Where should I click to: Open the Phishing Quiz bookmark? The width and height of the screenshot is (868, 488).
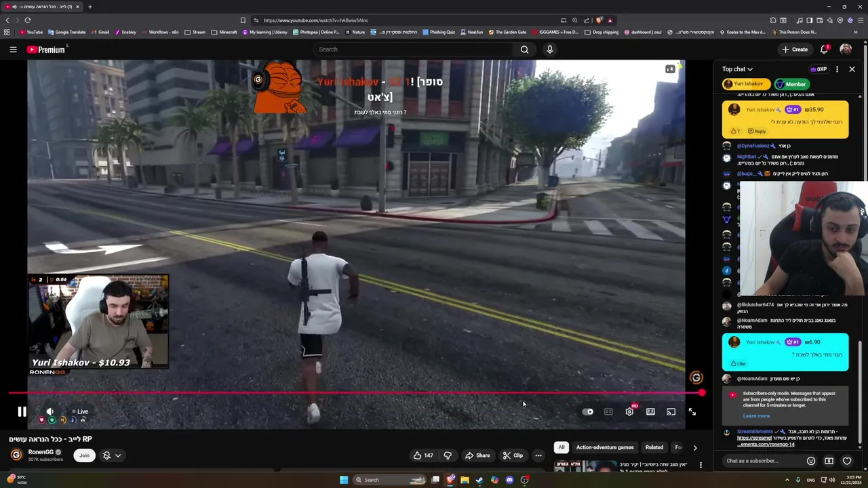pyautogui.click(x=438, y=32)
